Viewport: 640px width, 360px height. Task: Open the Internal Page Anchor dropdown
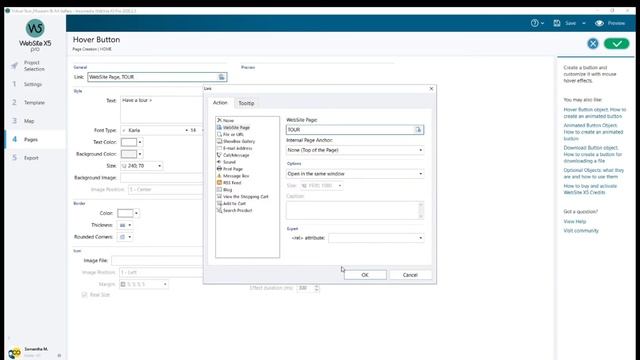pyautogui.click(x=355, y=150)
